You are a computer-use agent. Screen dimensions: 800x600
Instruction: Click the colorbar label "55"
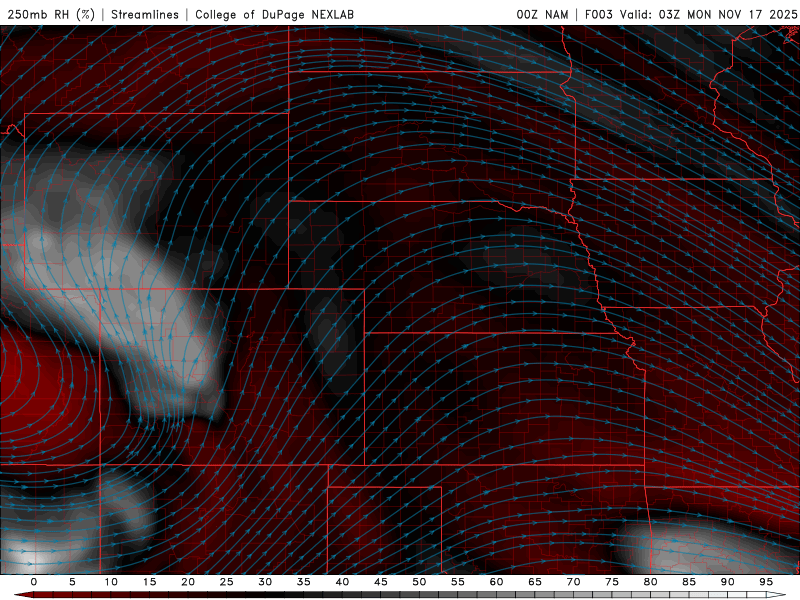[x=458, y=582]
